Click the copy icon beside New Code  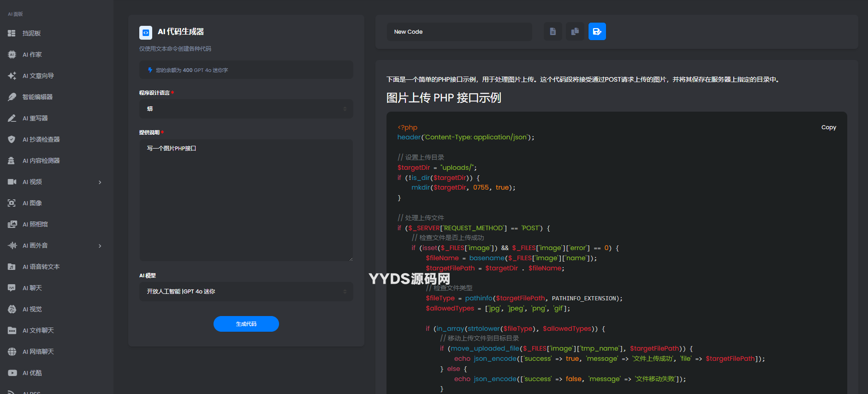pyautogui.click(x=575, y=32)
